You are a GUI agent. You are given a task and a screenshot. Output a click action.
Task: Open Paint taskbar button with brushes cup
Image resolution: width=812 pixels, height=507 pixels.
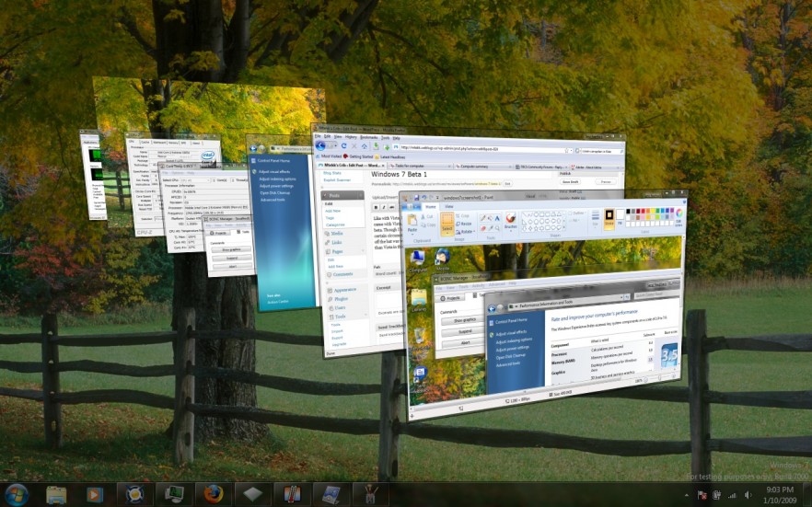tap(371, 495)
